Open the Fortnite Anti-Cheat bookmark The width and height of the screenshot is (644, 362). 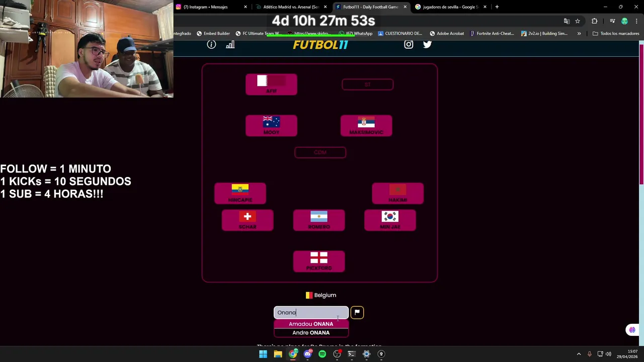(492, 34)
